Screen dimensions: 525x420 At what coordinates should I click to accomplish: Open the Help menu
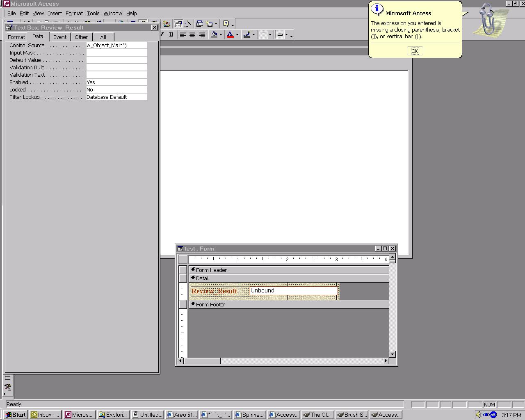coord(132,13)
